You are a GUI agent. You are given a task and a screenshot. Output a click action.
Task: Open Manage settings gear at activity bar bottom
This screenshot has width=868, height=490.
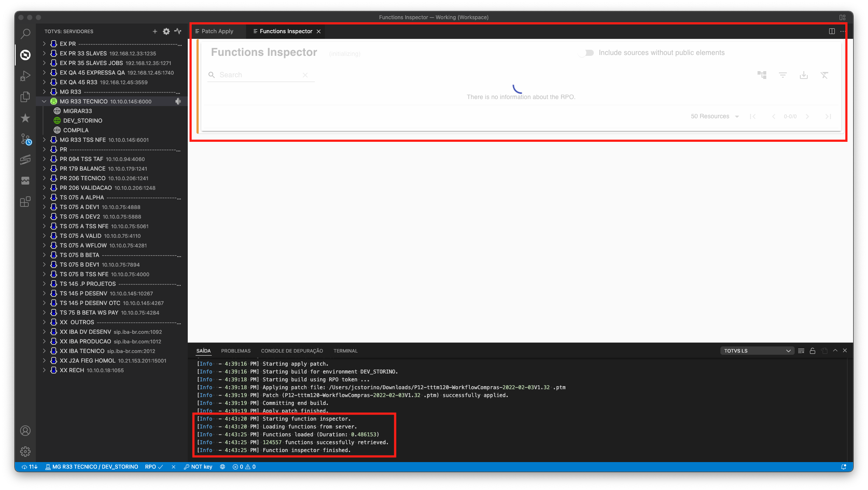coord(25,452)
